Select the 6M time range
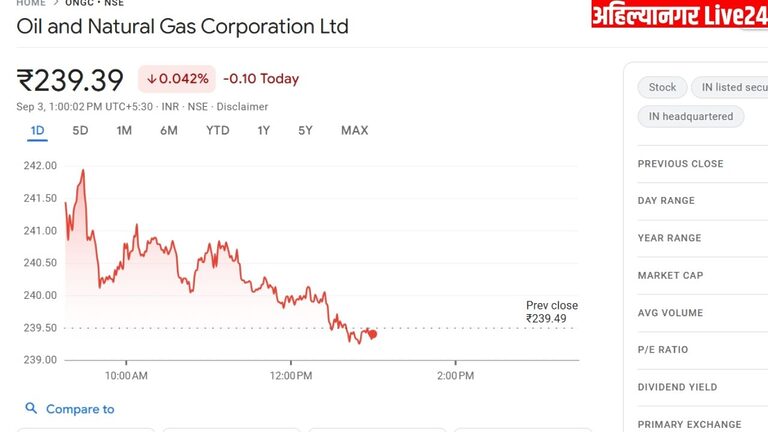Screen dimensions: 768x432 pos(169,130)
